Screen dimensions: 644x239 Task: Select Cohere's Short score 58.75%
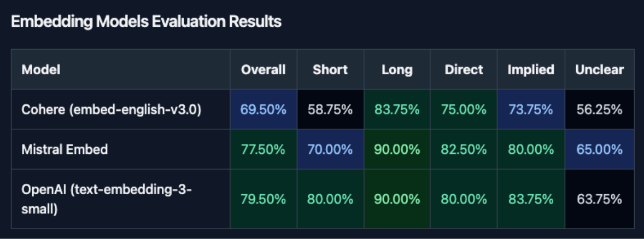330,110
